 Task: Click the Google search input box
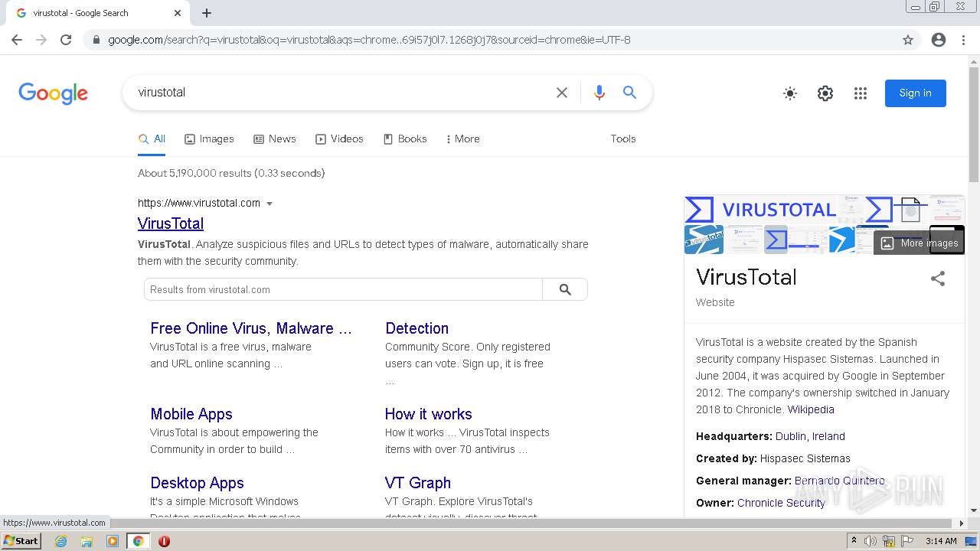coord(341,93)
